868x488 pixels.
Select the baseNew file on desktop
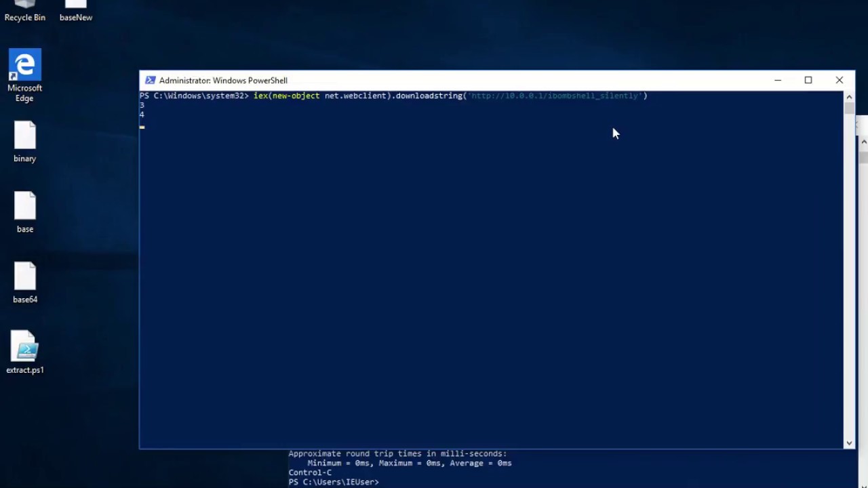pos(75,11)
